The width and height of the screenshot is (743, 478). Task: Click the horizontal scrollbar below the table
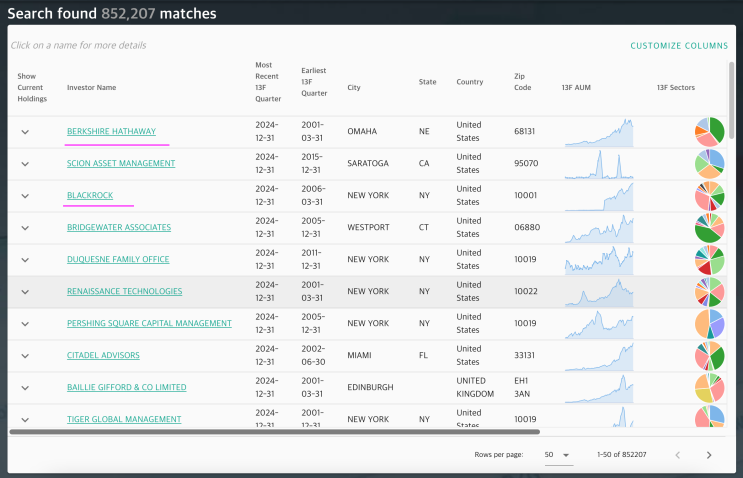[274, 432]
